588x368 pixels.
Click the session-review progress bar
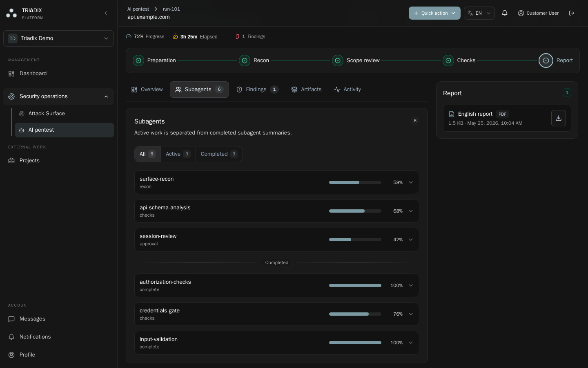(355, 240)
